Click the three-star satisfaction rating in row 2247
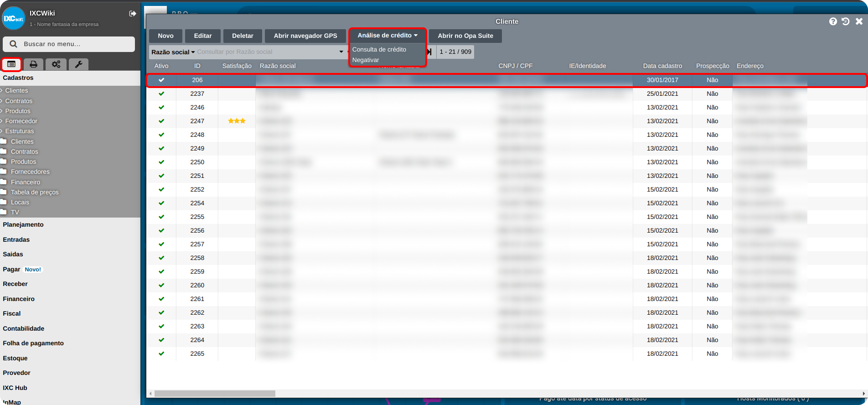The width and height of the screenshot is (868, 405). tap(237, 121)
